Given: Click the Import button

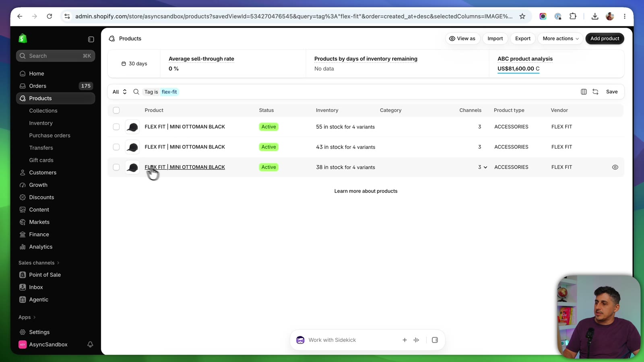Looking at the screenshot, I should [x=495, y=39].
